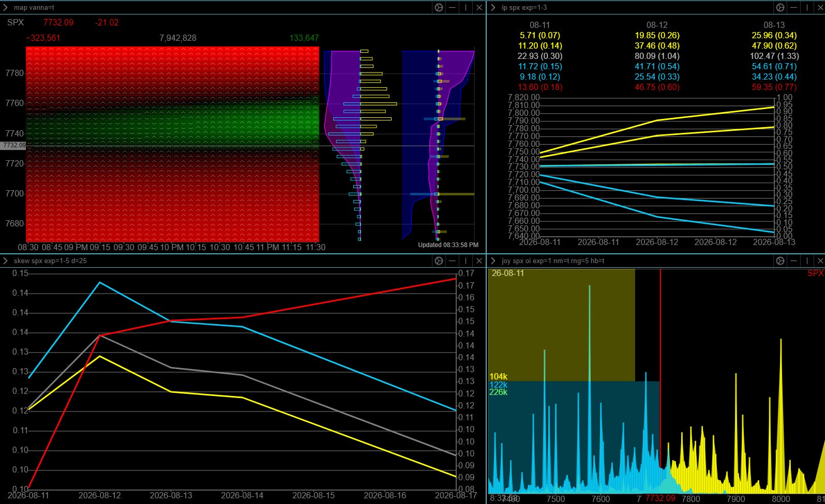Screen dimensions: 825x504
Task: Click the 'map vanna=t' command field
Action: [x=34, y=7]
